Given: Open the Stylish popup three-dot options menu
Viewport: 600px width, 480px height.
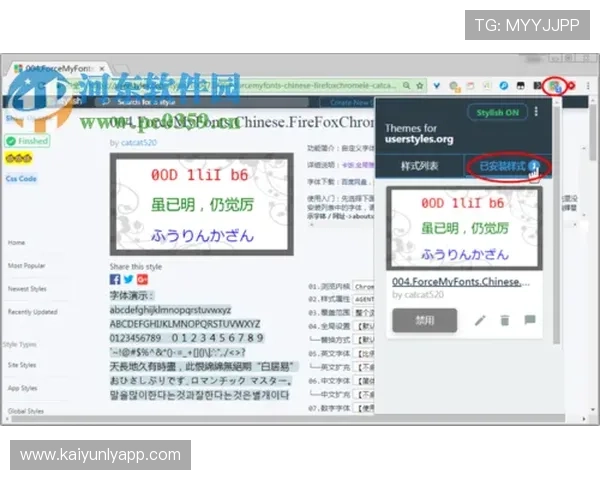Looking at the screenshot, I should [x=536, y=111].
